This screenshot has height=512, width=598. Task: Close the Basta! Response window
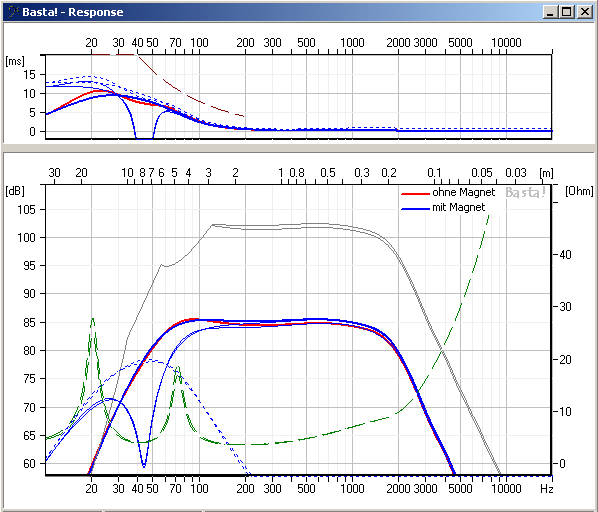coord(585,12)
